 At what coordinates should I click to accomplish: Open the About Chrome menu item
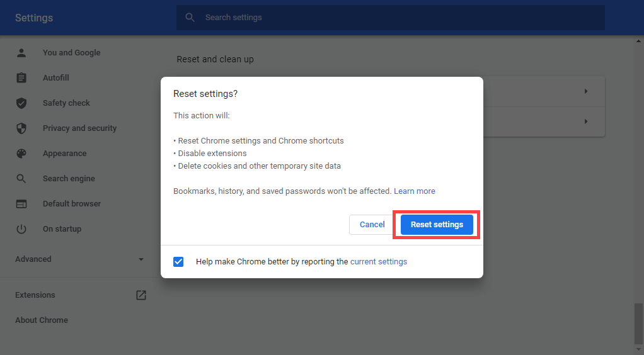42,320
